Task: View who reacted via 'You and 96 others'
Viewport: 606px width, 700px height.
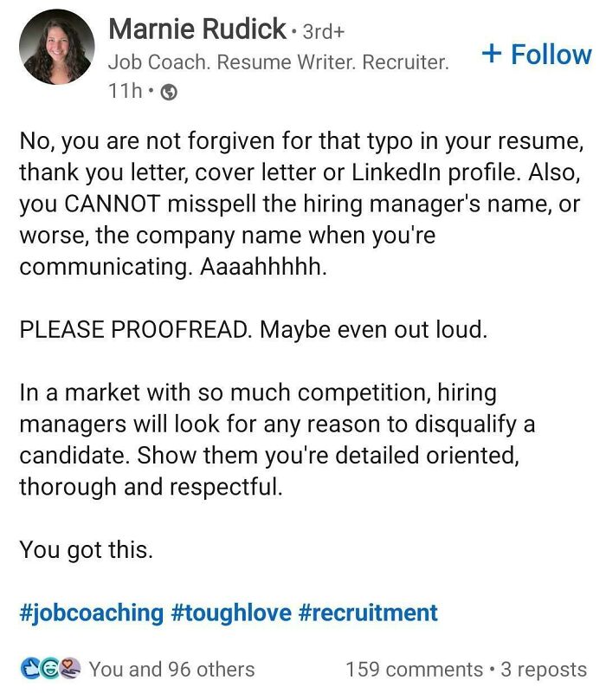Action: (173, 668)
